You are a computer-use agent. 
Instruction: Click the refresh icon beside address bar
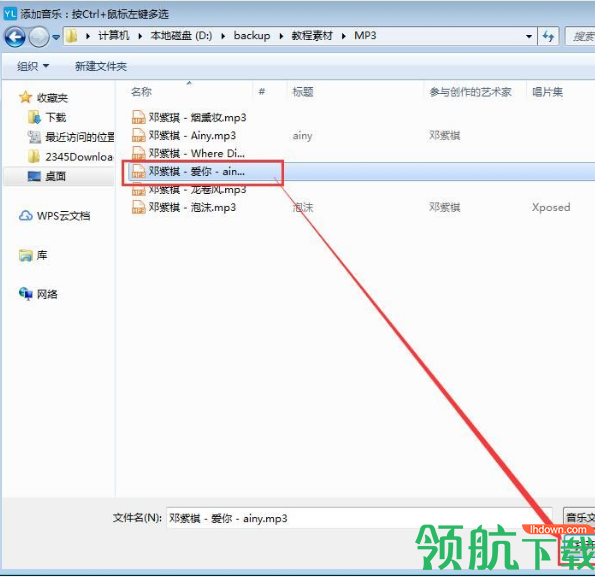548,36
